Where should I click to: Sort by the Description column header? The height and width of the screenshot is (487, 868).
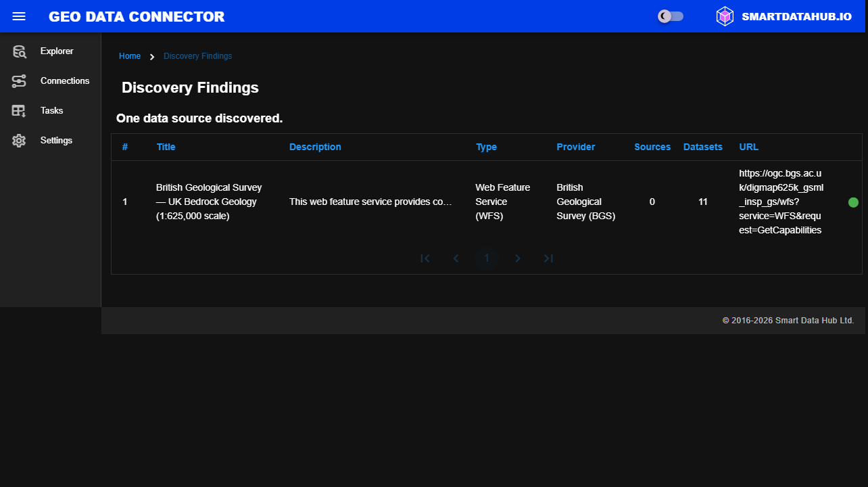315,147
